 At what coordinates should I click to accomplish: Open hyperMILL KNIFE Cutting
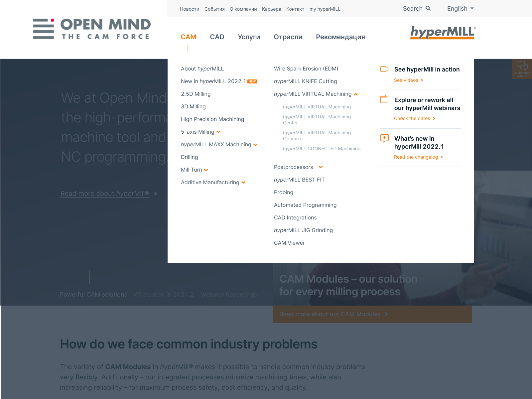point(306,81)
